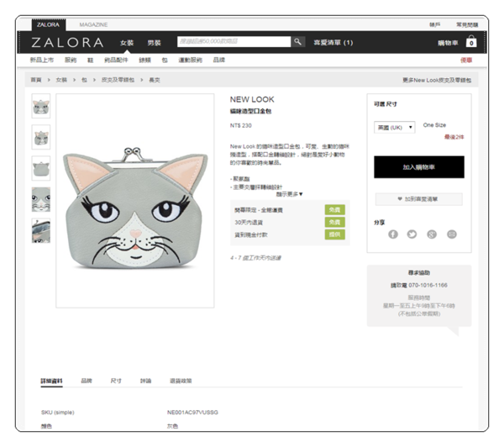Click SKU value NE001AC97VUSSG
Screen dimensions: 504x447
192,413
